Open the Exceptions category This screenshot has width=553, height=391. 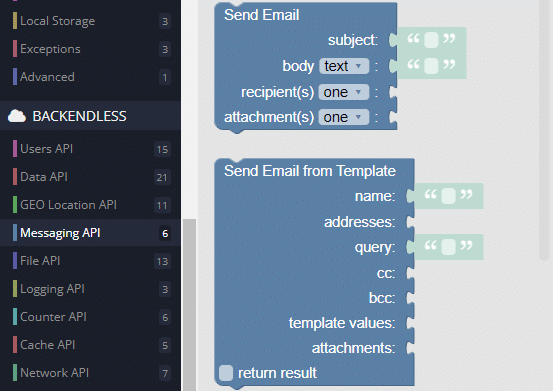[90, 49]
